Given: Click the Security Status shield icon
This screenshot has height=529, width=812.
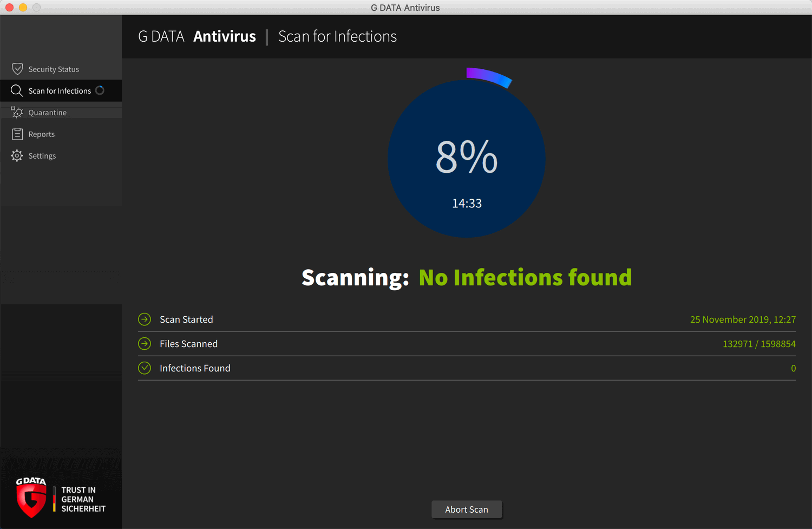Looking at the screenshot, I should [x=17, y=69].
